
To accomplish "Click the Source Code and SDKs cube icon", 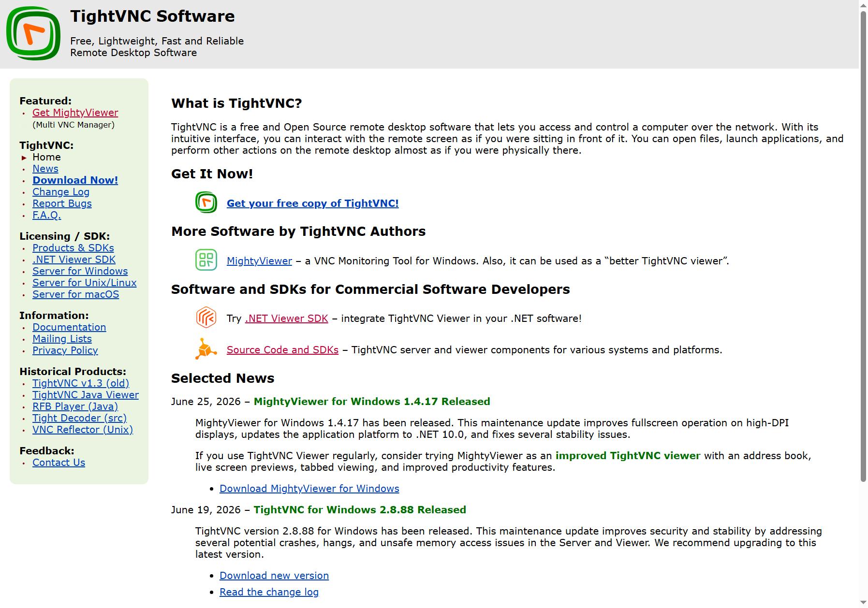I will click(x=206, y=349).
